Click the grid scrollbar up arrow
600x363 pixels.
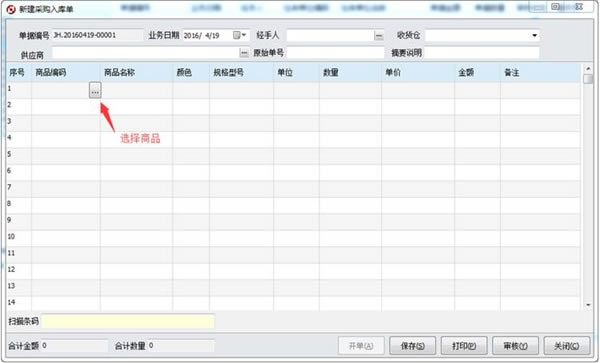[588, 69]
